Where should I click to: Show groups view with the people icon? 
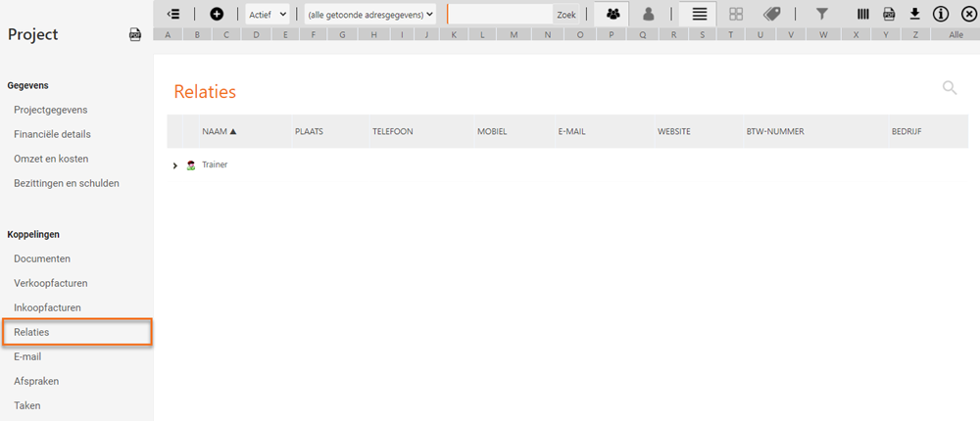[x=612, y=14]
